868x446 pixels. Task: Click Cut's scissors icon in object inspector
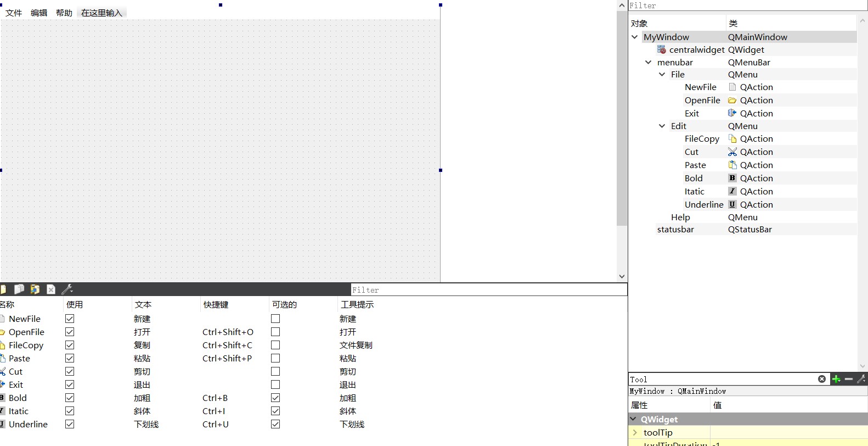coord(732,152)
